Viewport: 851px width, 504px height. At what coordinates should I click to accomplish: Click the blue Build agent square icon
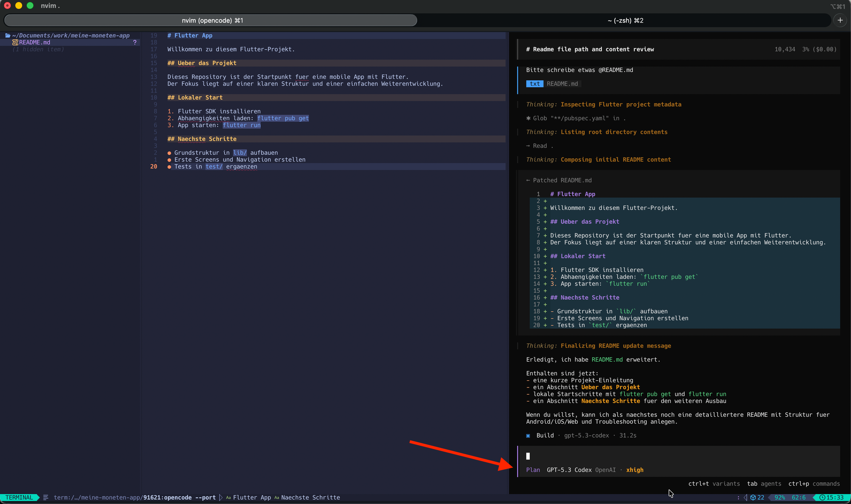[x=528, y=436]
